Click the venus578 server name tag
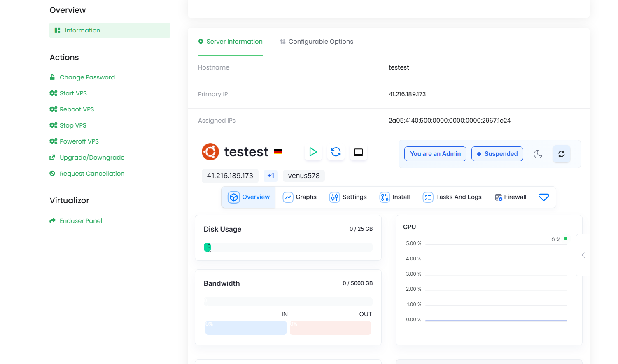Viewport: 618px width, 364px height. [304, 176]
